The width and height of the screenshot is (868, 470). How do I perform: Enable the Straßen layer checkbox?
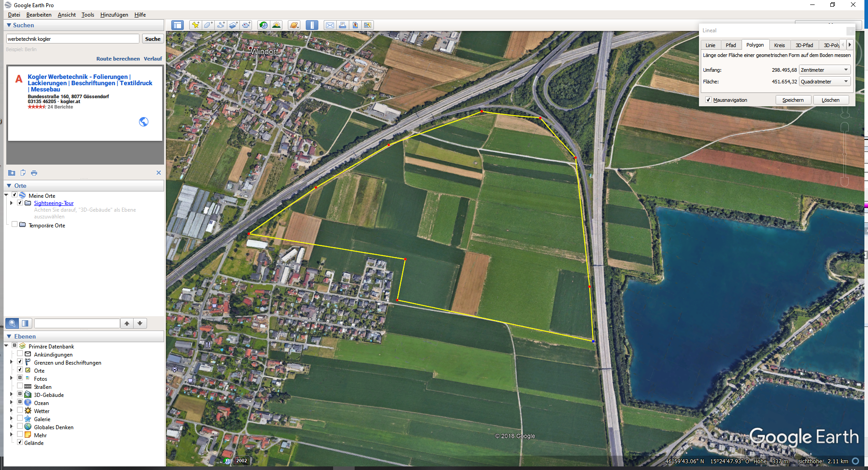pyautogui.click(x=20, y=386)
